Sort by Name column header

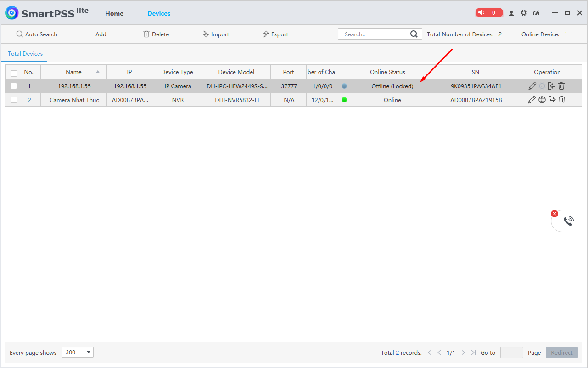click(x=73, y=72)
